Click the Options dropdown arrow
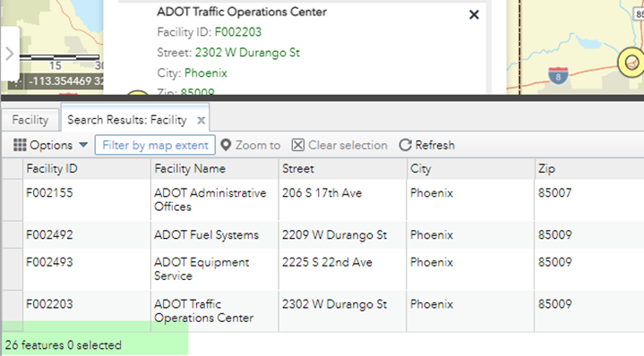 click(x=83, y=145)
